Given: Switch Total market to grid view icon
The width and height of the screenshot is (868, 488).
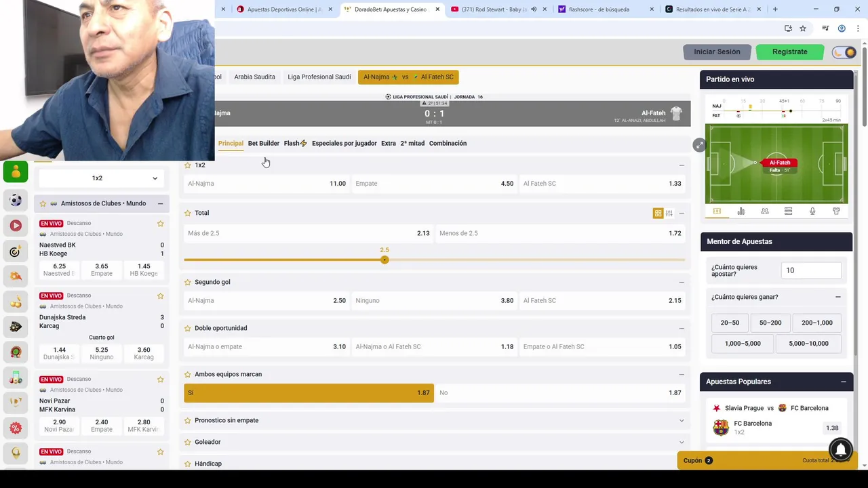Looking at the screenshot, I should [658, 213].
